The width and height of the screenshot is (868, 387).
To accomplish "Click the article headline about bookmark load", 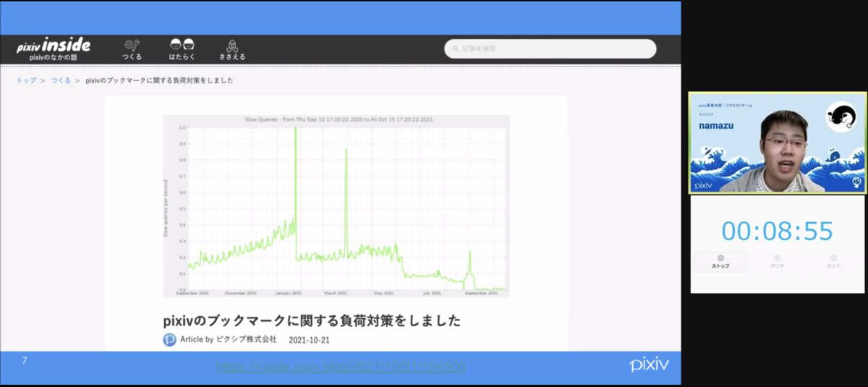I will coord(311,320).
